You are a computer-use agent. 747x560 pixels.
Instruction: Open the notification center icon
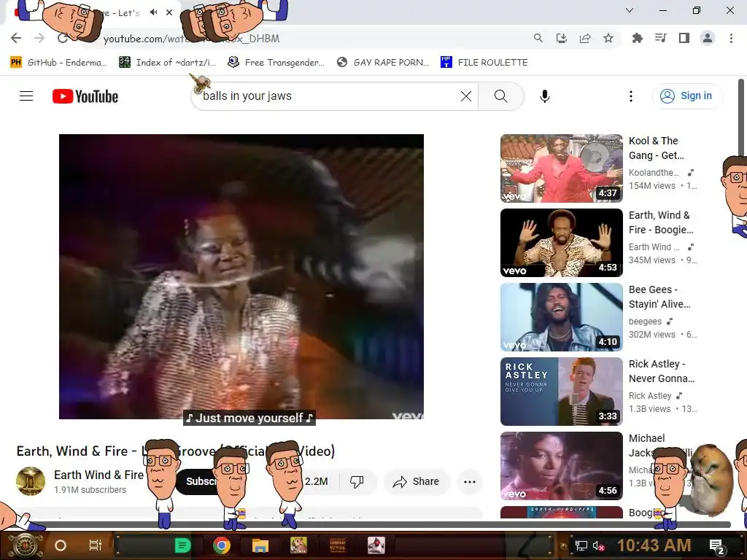tap(717, 545)
